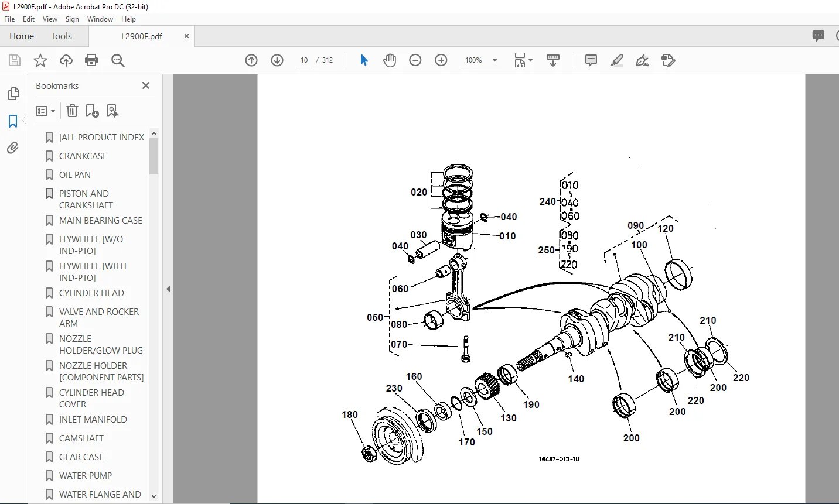Open bookmarks options dropdown
The width and height of the screenshot is (839, 504).
(x=45, y=111)
